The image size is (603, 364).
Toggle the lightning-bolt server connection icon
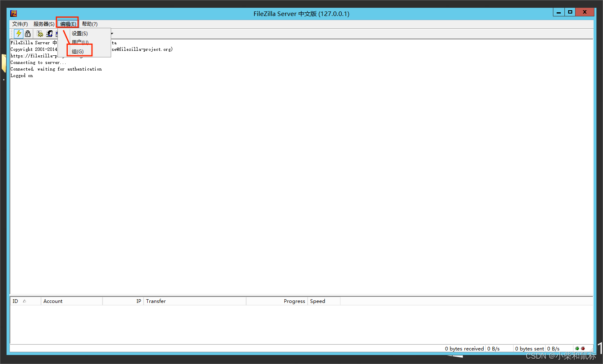18,34
